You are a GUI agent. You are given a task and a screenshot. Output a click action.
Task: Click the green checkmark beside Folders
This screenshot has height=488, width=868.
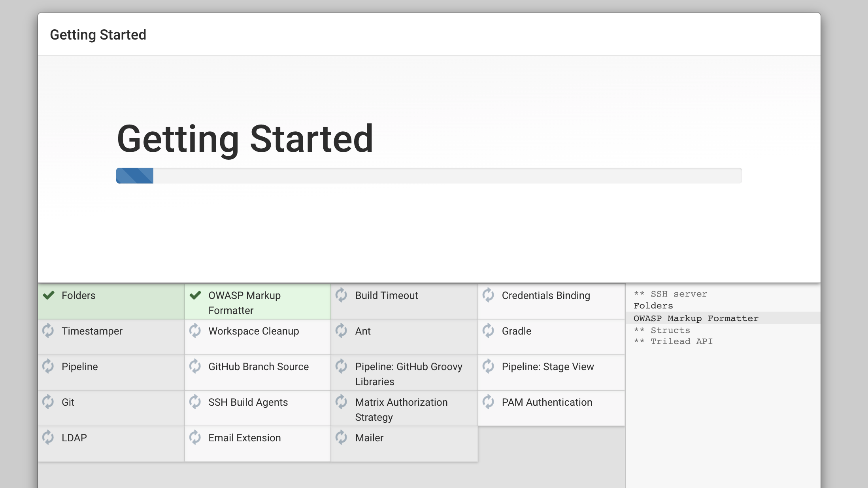coord(49,295)
